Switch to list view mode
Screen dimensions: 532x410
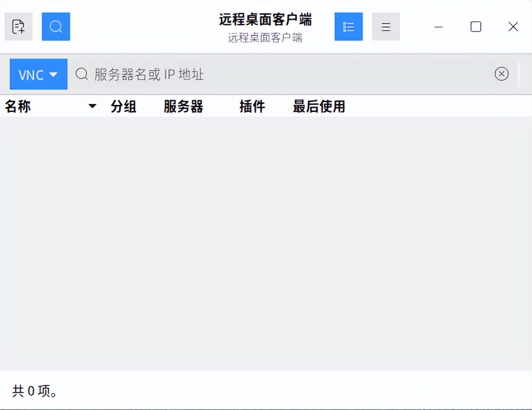tap(348, 27)
